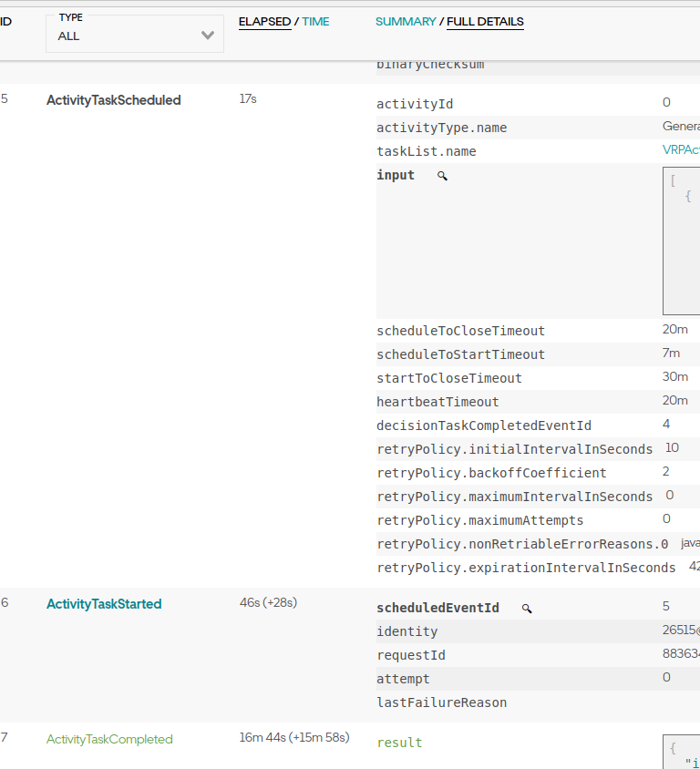This screenshot has height=769, width=700.
Task: Select the ActivityTaskCompleted event
Action: 109,739
